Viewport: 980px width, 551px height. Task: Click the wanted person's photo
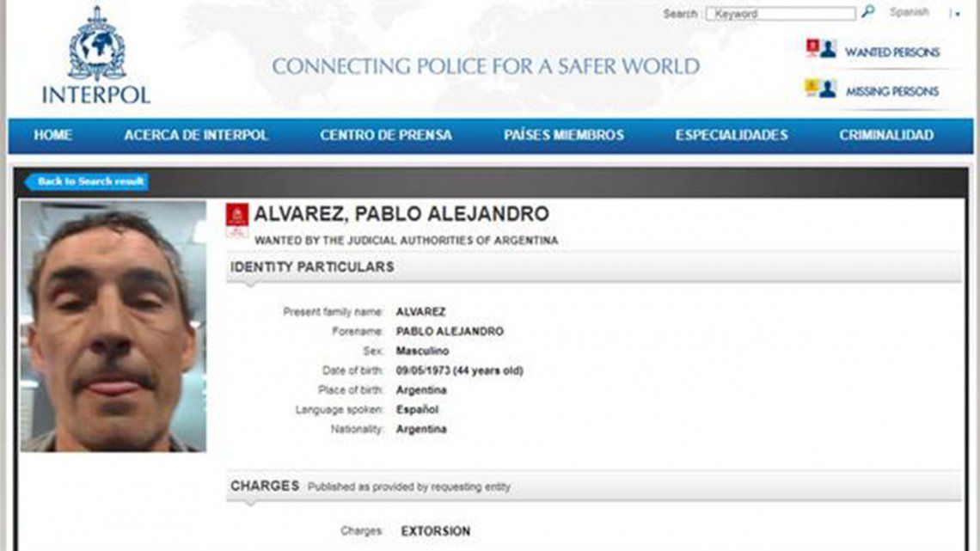click(x=113, y=326)
